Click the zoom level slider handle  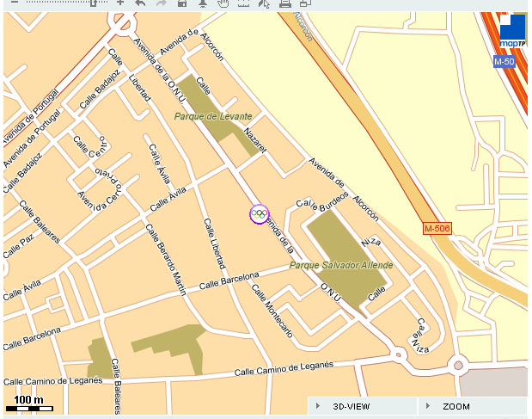93,3
